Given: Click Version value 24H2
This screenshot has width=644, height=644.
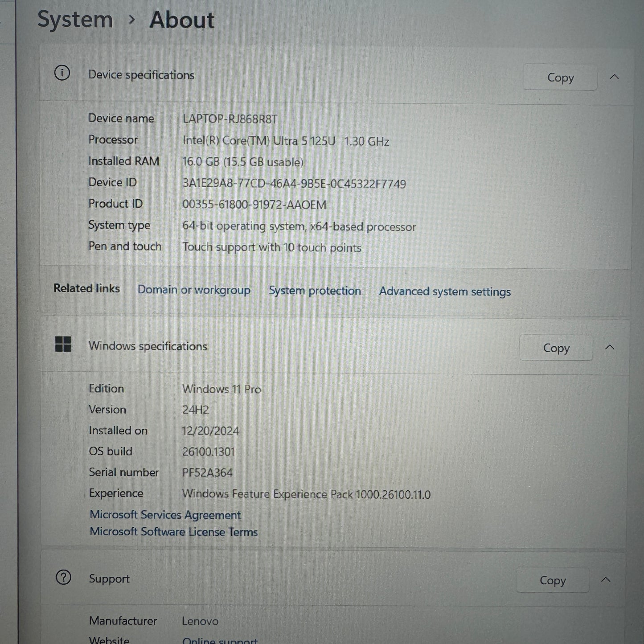Looking at the screenshot, I should pos(195,410).
